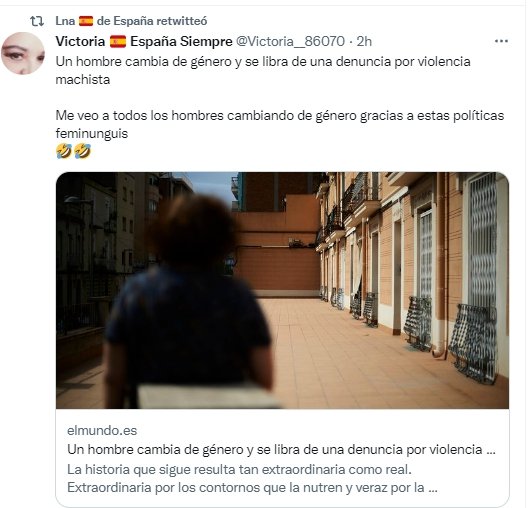Open the three-dot more options menu
The height and width of the screenshot is (508, 531).
coord(501,41)
